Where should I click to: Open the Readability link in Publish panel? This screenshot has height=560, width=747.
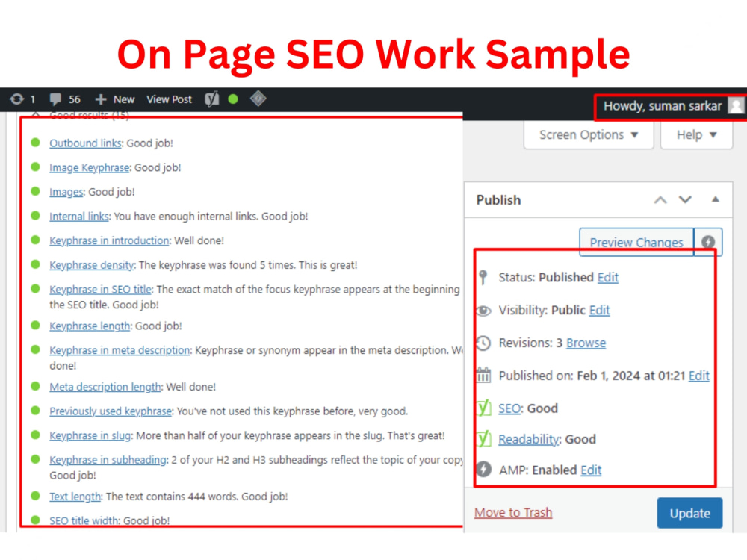click(x=528, y=439)
